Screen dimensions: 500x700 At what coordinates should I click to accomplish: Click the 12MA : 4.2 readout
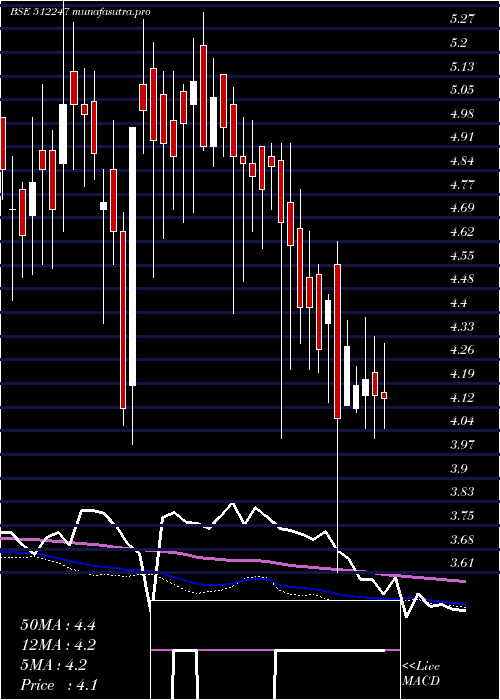pyautogui.click(x=58, y=645)
